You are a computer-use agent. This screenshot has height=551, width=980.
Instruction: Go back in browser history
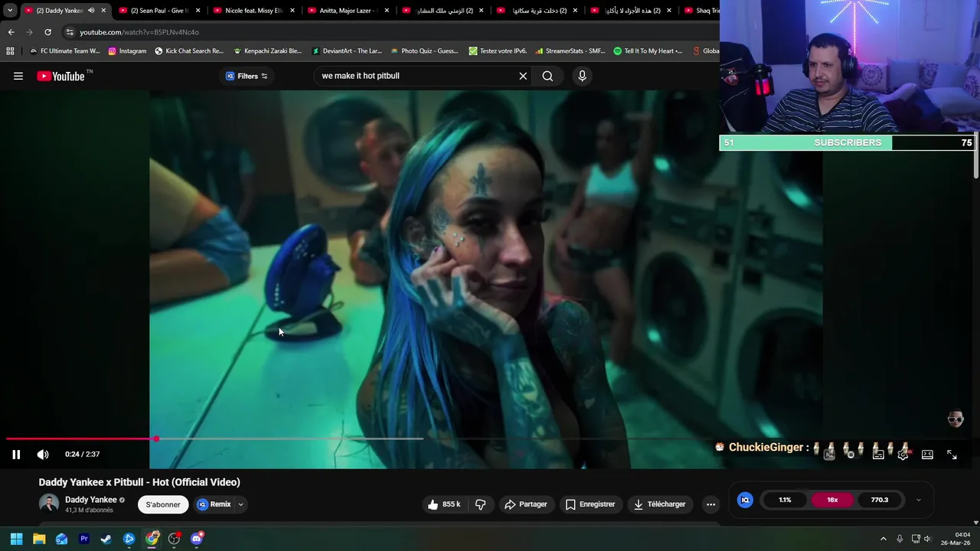coord(11,32)
